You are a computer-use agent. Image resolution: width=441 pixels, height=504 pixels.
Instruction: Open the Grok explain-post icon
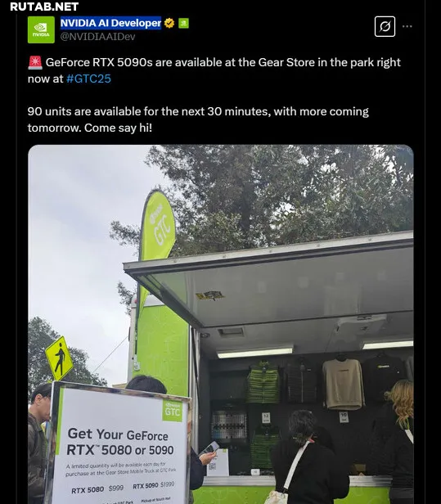click(385, 26)
